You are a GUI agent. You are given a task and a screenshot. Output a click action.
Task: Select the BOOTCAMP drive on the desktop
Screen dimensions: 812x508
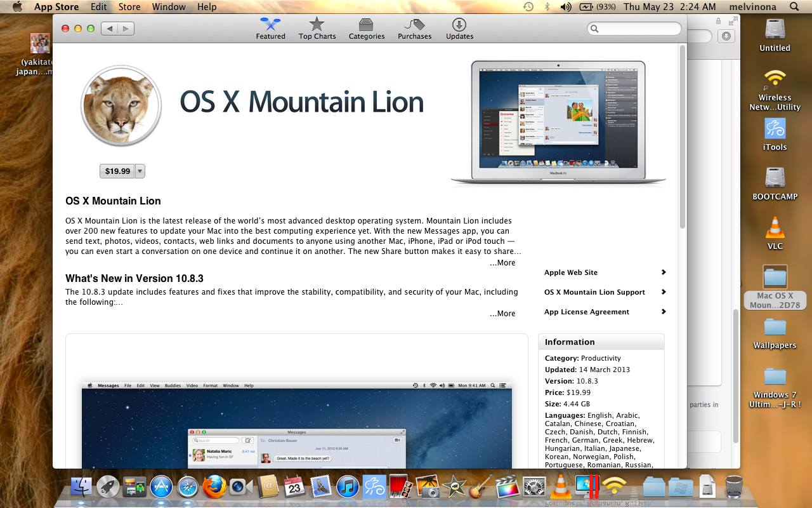(x=775, y=184)
